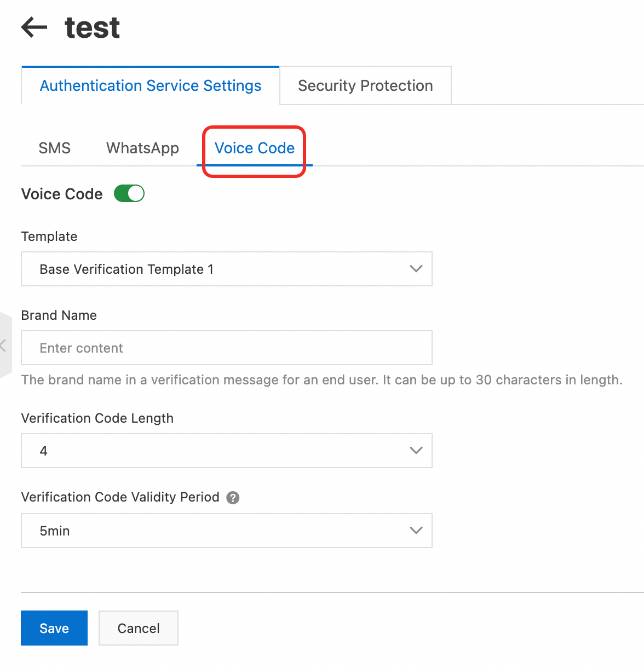Save the voice code settings
644x668 pixels.
point(54,628)
